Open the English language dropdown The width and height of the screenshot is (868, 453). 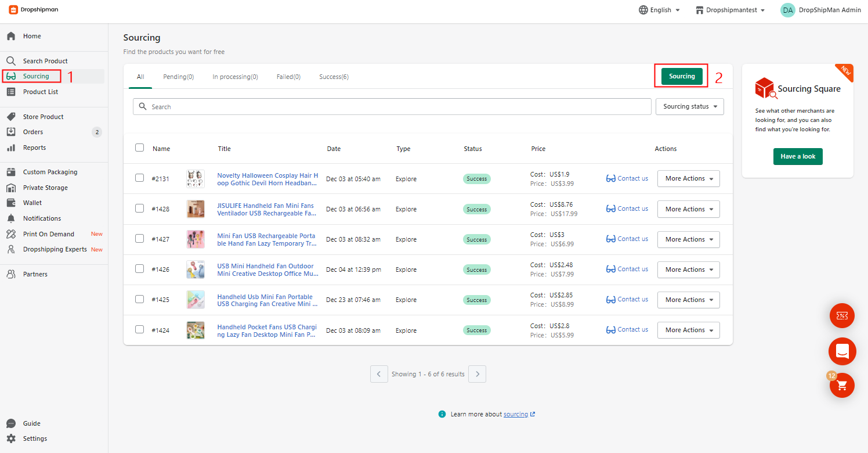[x=660, y=10]
